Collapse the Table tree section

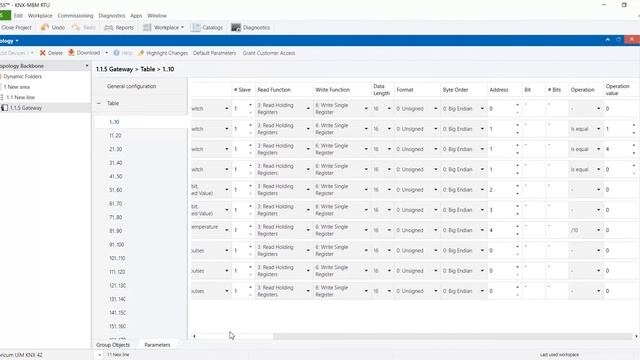point(99,103)
